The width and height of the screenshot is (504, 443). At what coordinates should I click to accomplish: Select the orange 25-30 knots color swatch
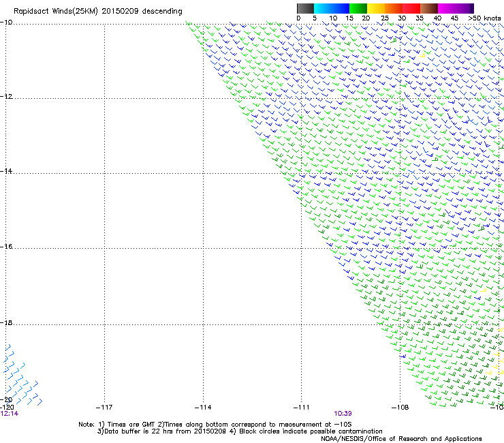click(x=394, y=8)
